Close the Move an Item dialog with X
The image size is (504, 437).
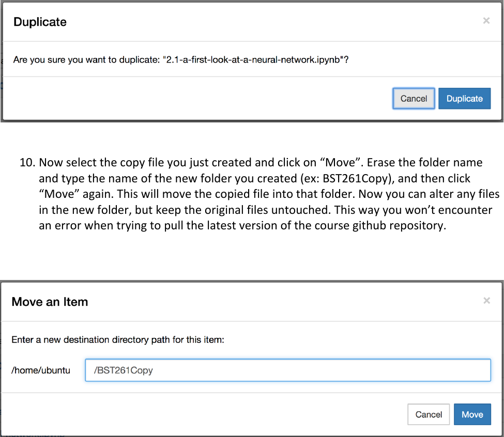point(486,300)
